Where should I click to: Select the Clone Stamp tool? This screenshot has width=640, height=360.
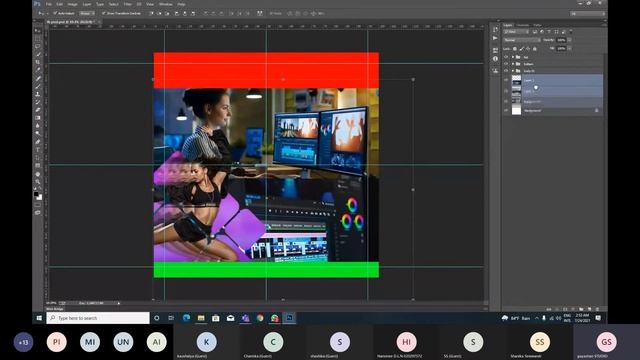point(38,94)
